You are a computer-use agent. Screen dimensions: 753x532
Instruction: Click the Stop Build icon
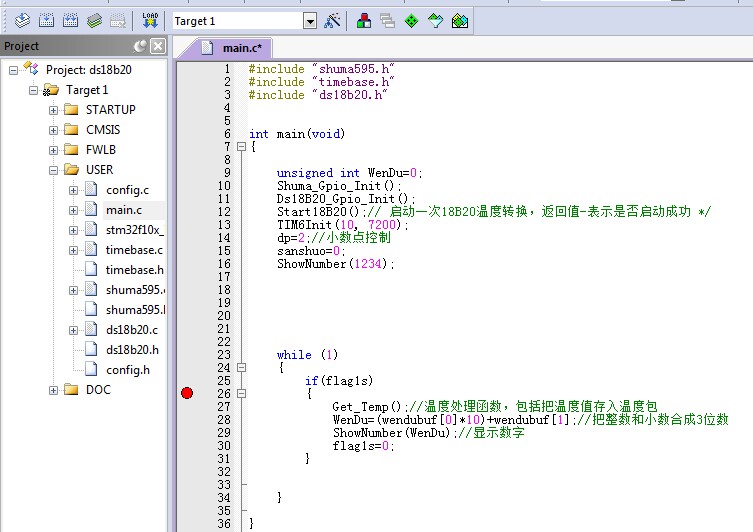tap(118, 21)
